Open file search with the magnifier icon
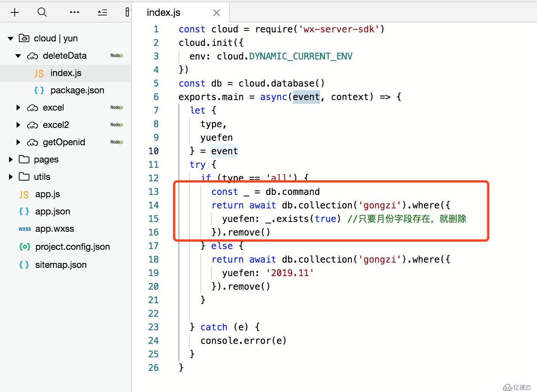 tap(42, 12)
